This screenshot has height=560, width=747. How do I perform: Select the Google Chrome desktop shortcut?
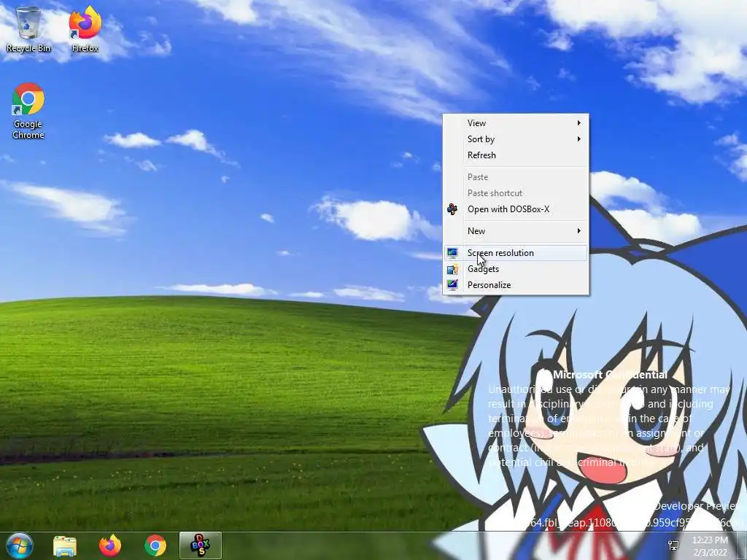click(x=28, y=111)
